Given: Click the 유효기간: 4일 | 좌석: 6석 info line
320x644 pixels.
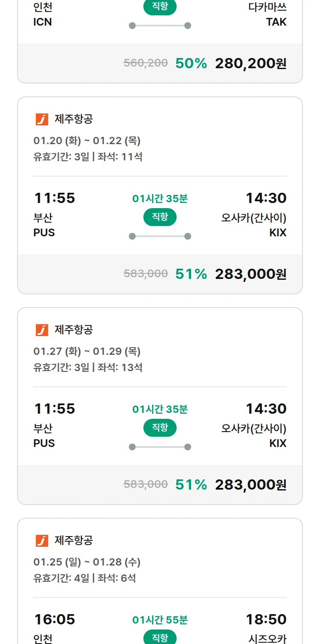Looking at the screenshot, I should point(84,578).
